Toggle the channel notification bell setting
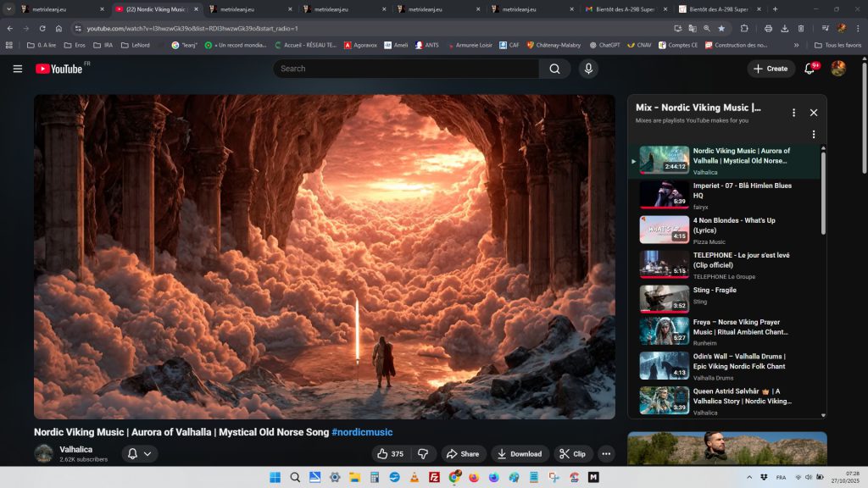Screen dimensions: 868x488 coord(132,454)
